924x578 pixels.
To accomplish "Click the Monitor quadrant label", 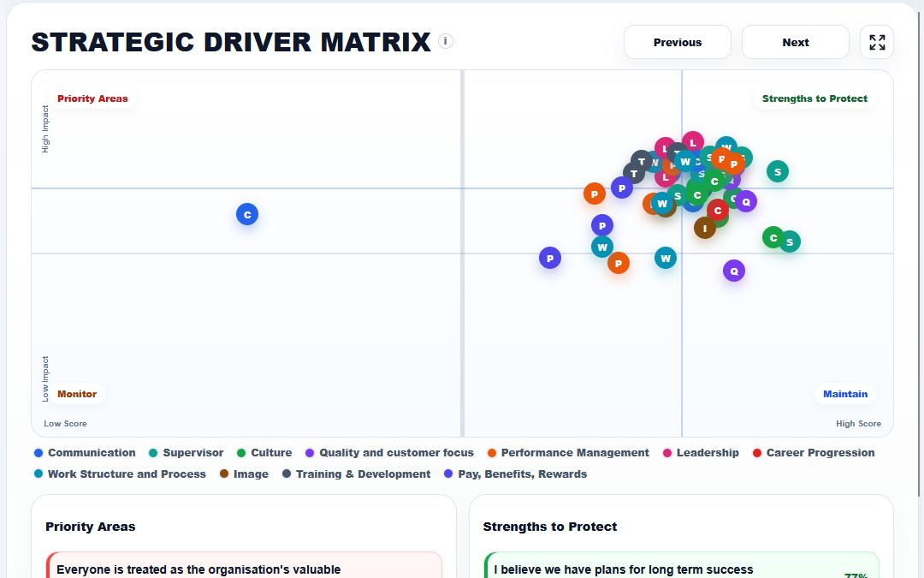I will coord(77,394).
